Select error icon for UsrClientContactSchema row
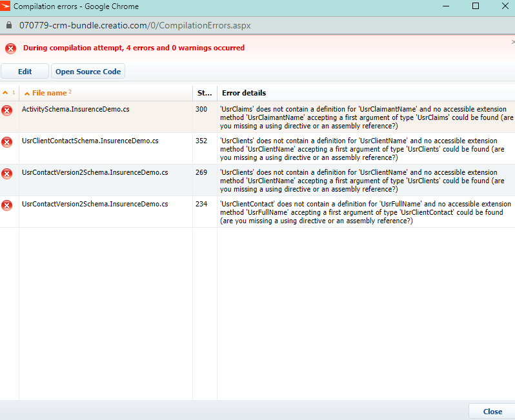The width and height of the screenshot is (515, 420). click(7, 142)
